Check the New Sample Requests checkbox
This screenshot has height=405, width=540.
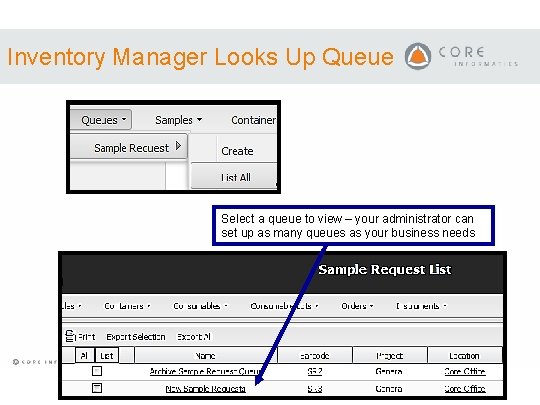[97, 388]
